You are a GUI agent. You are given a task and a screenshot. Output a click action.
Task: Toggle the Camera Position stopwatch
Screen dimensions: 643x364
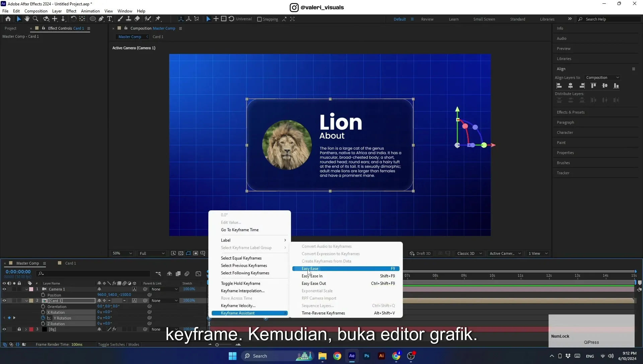pyautogui.click(x=43, y=295)
